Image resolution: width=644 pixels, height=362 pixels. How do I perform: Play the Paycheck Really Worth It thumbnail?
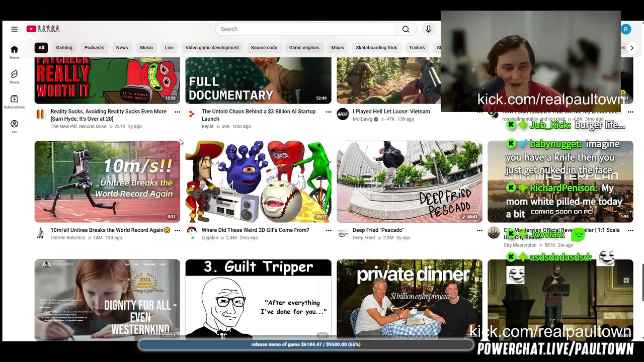(x=107, y=80)
